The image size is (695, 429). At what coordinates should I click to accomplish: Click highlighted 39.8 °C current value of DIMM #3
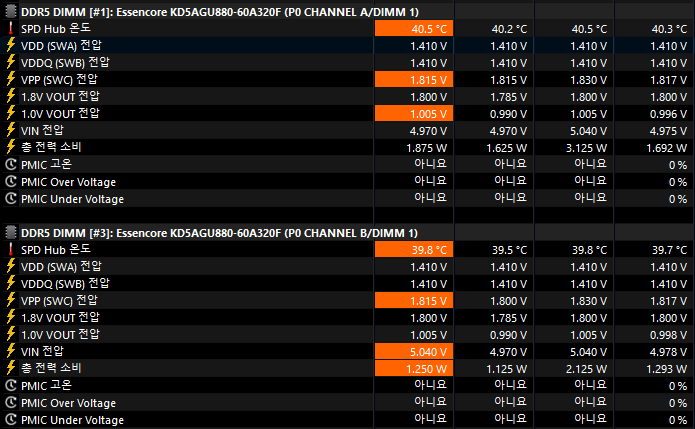pos(414,250)
